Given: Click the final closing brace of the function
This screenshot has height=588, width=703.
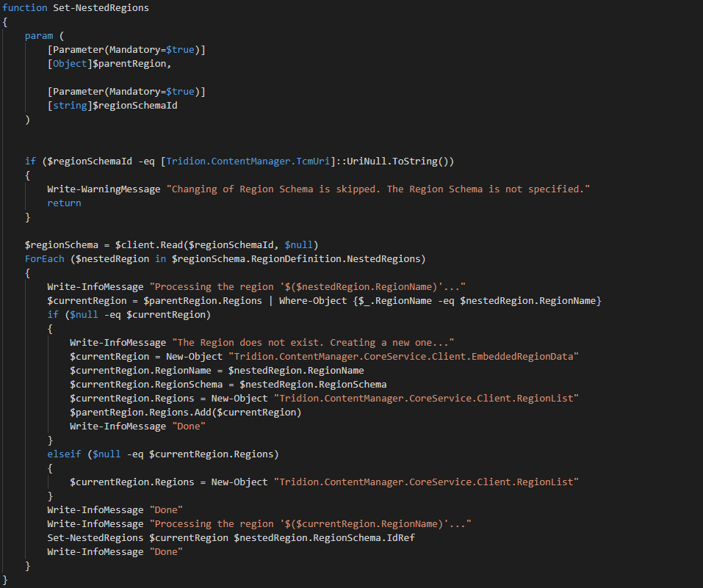Looking at the screenshot, I should pos(5,580).
